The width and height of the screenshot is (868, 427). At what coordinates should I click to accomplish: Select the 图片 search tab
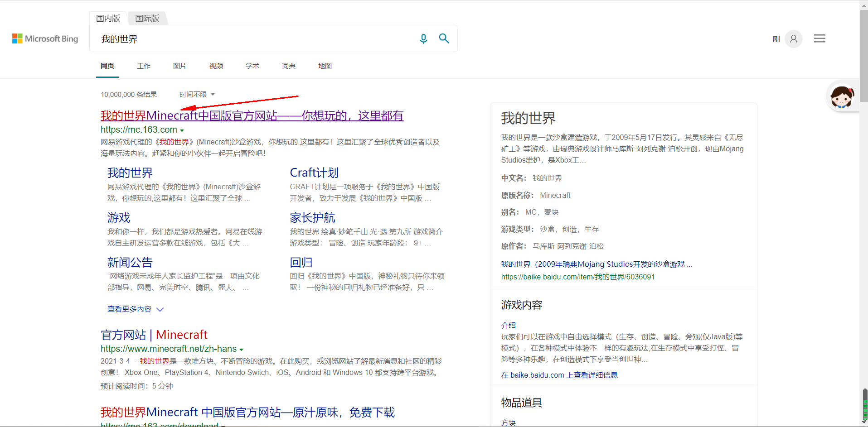(x=180, y=66)
